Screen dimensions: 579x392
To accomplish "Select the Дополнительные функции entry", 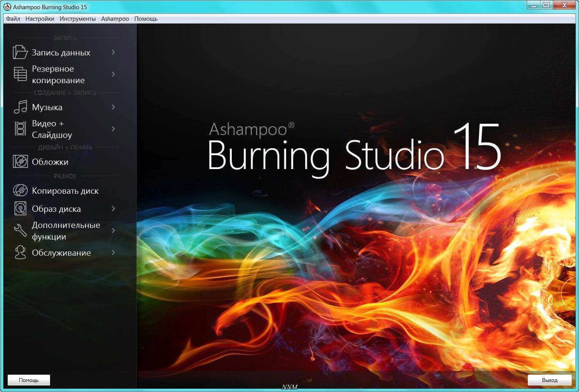I will coord(65,231).
